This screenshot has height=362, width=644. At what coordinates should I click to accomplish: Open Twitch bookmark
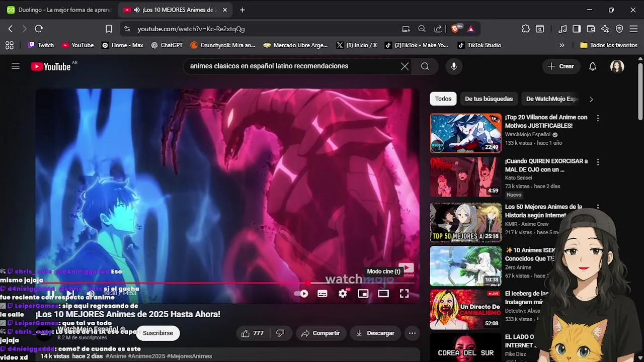tap(41, 45)
